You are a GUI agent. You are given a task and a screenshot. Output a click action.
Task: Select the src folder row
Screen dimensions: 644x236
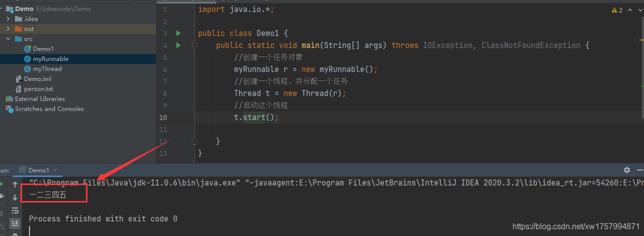tap(78, 39)
